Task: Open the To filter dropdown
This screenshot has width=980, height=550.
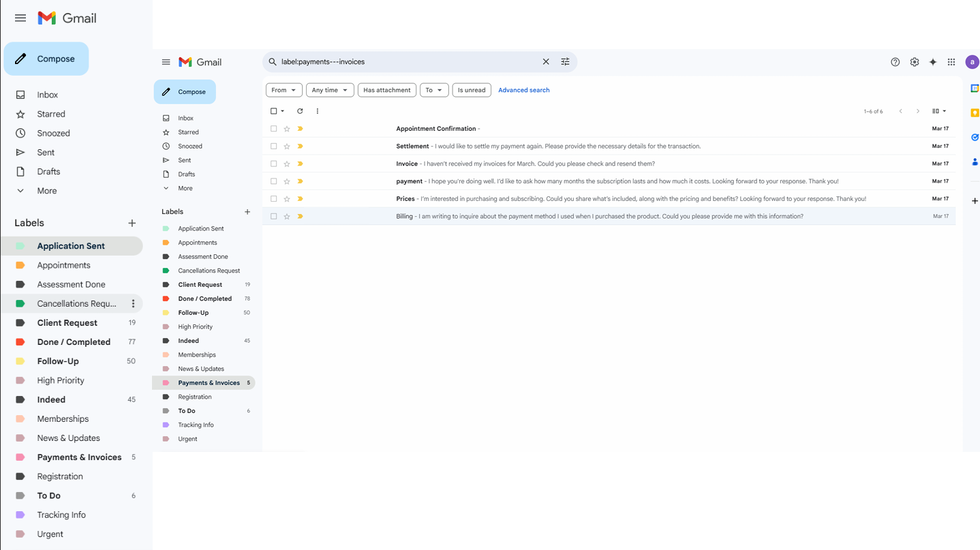Action: 434,90
